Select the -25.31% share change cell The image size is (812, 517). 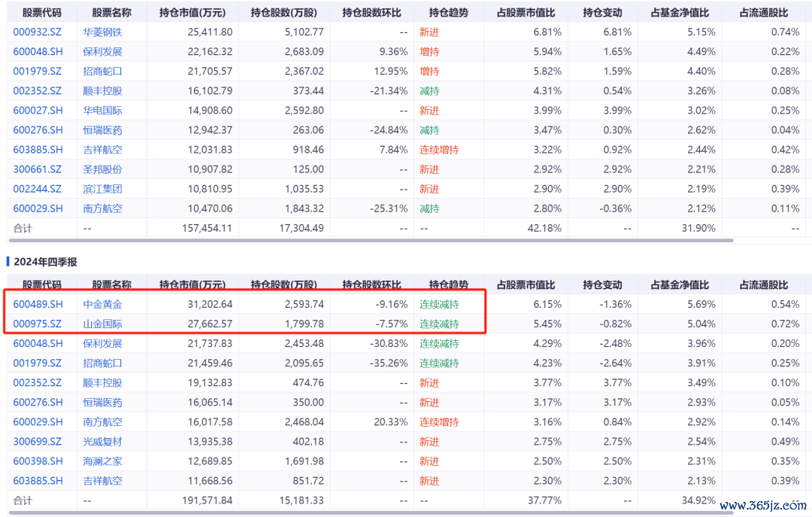click(x=389, y=209)
